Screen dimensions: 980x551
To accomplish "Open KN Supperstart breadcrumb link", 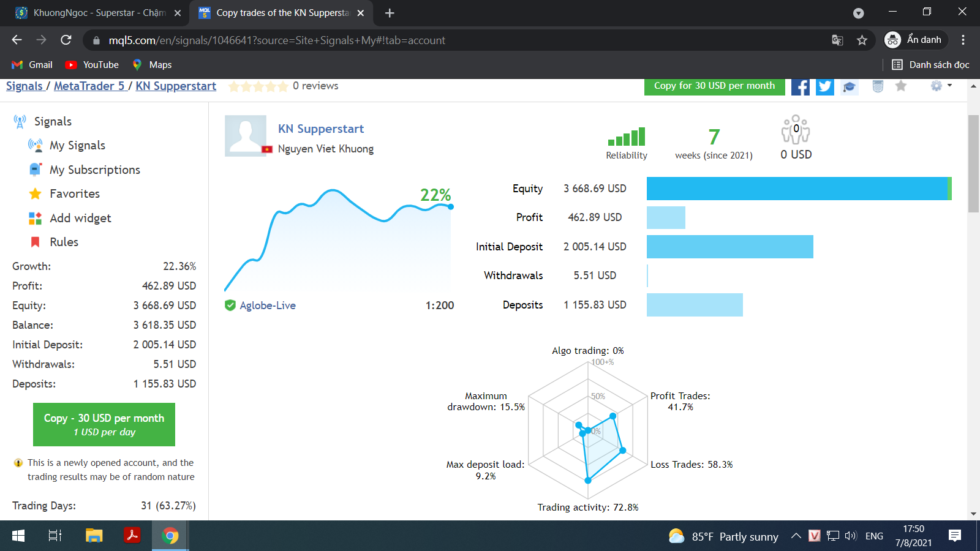I will coord(176,86).
